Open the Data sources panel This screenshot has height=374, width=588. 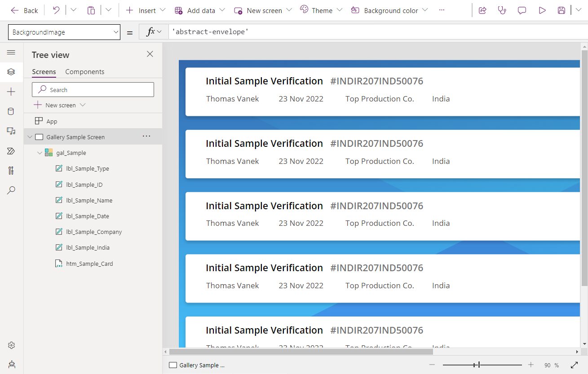11,111
